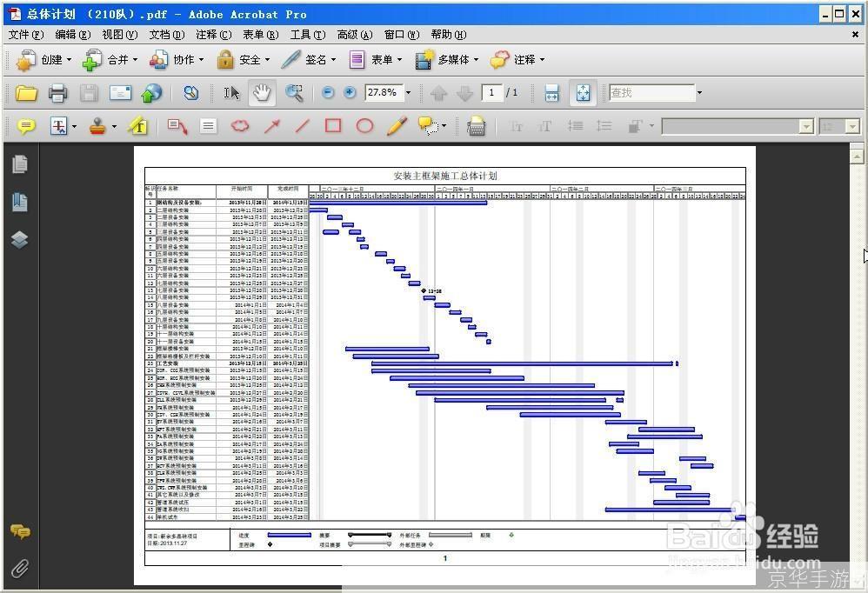868x593 pixels.
Task: Click the 查找 search field
Action: 651,92
